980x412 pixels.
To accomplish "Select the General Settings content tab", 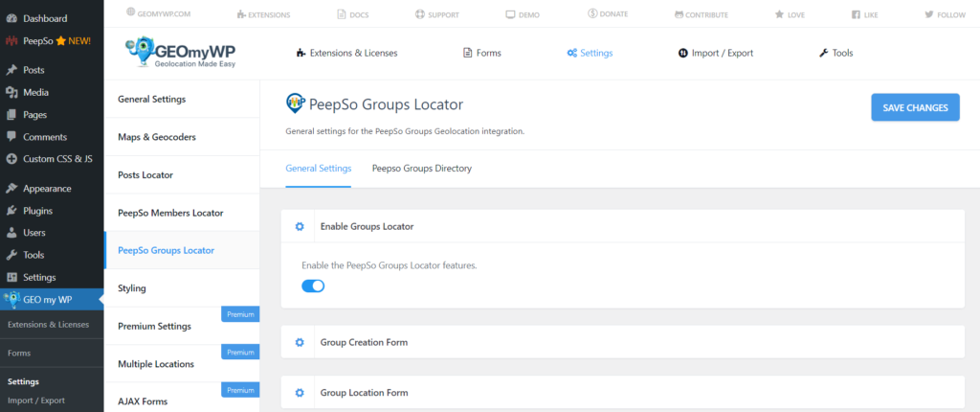I will 318,169.
